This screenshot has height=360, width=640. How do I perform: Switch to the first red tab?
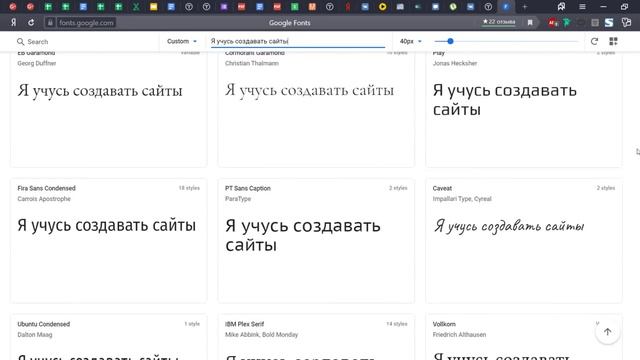pos(13,7)
